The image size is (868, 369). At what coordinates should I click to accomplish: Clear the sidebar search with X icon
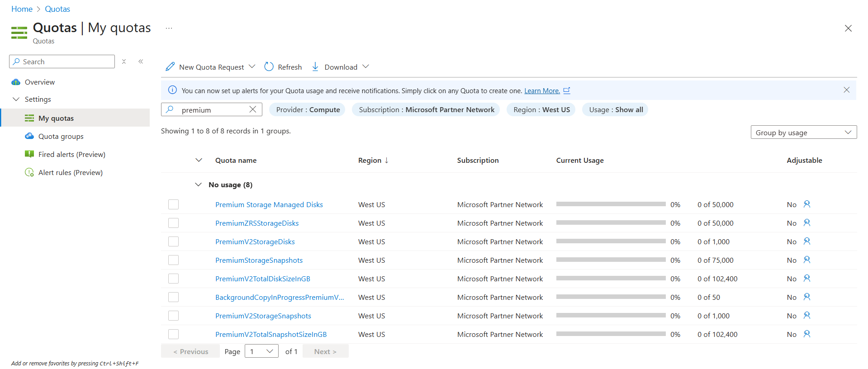click(124, 61)
